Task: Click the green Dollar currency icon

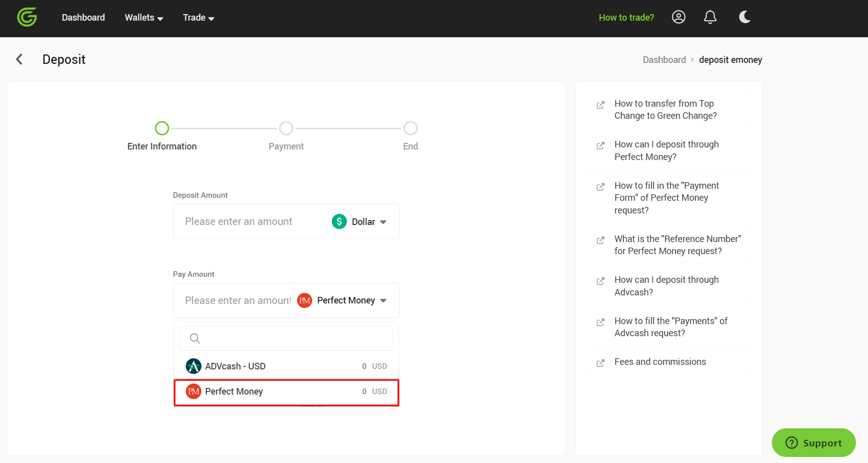Action: 339,221
